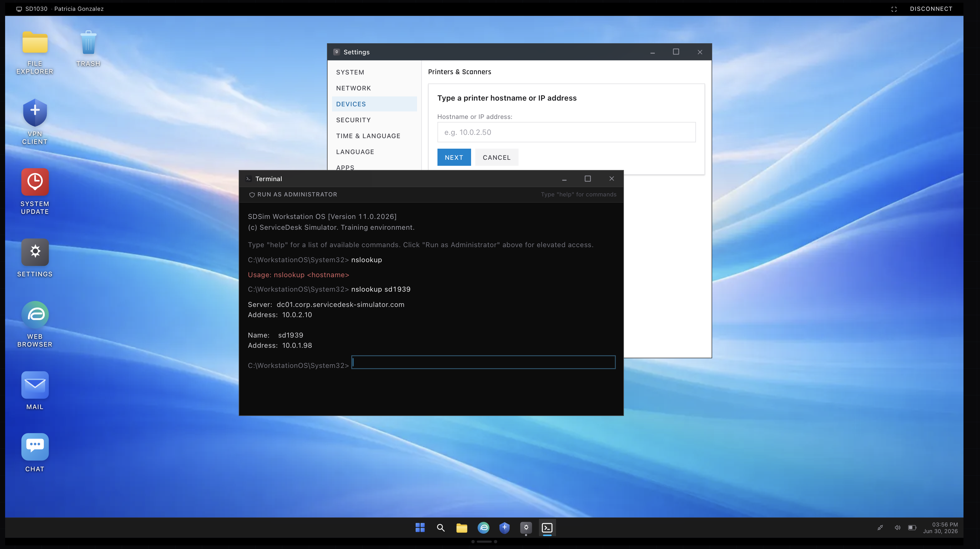Viewport: 980px width, 549px height.
Task: Click RUN AS ADMINISTRATOR in Terminal
Action: [x=293, y=194]
